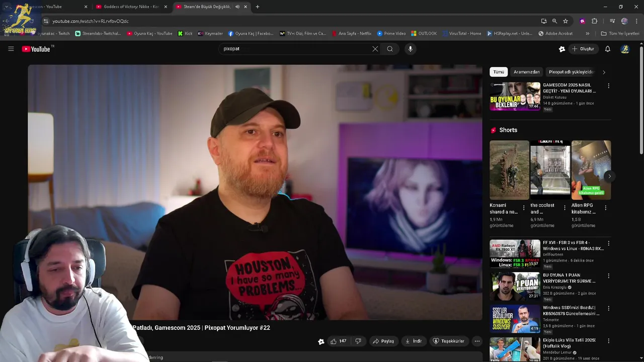Open the Prime Video bookmark

pyautogui.click(x=391, y=34)
